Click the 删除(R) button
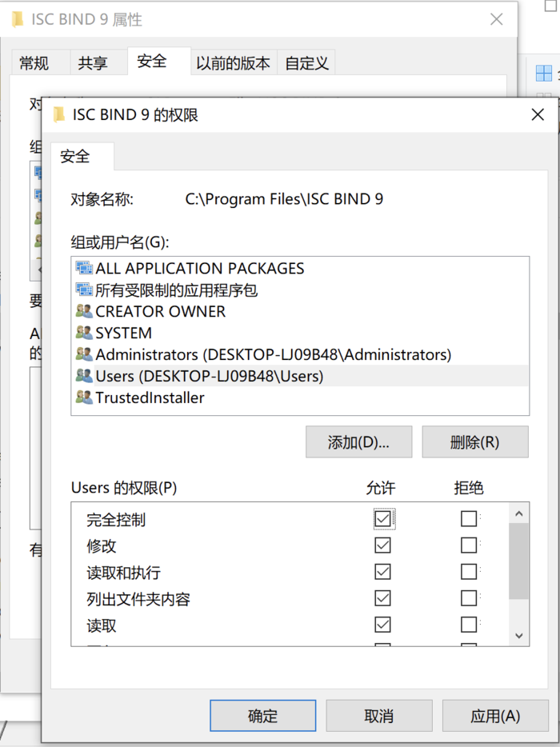Screen dimensions: 560x747 [475, 442]
